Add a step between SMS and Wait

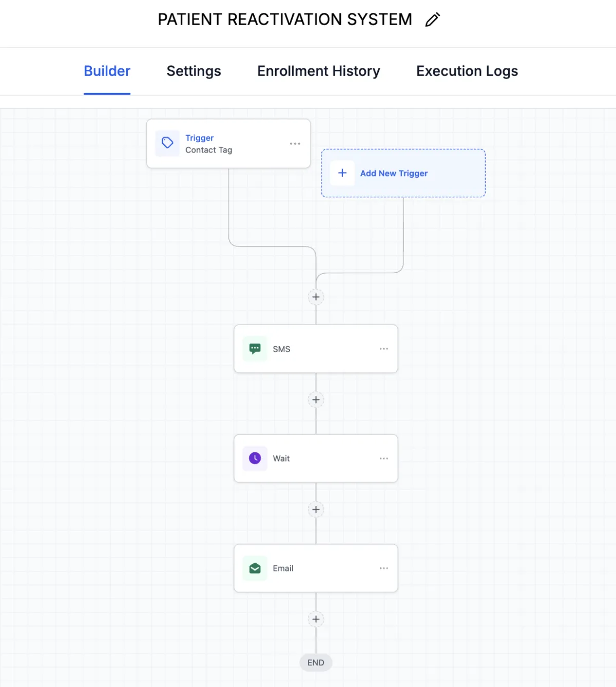coord(316,400)
